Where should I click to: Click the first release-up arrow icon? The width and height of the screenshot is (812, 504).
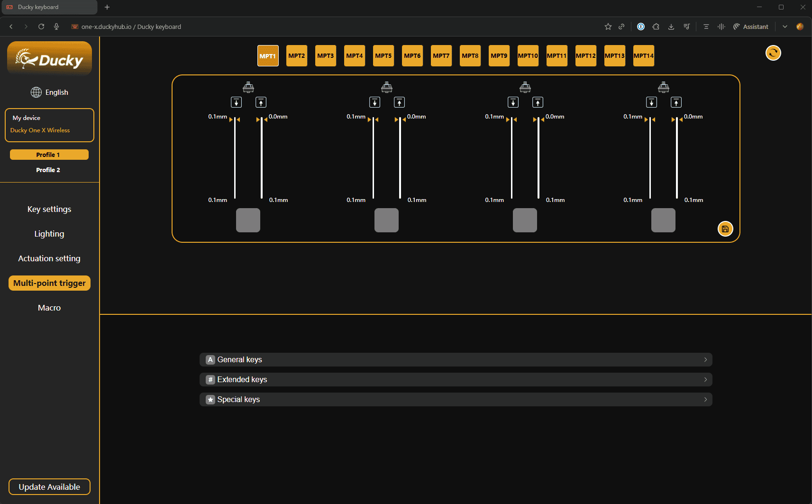click(261, 102)
